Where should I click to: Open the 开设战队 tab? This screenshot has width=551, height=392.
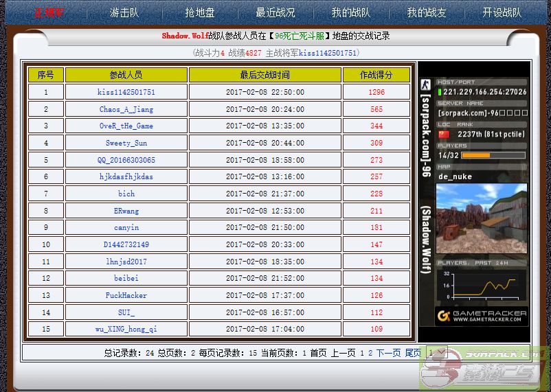tap(502, 12)
